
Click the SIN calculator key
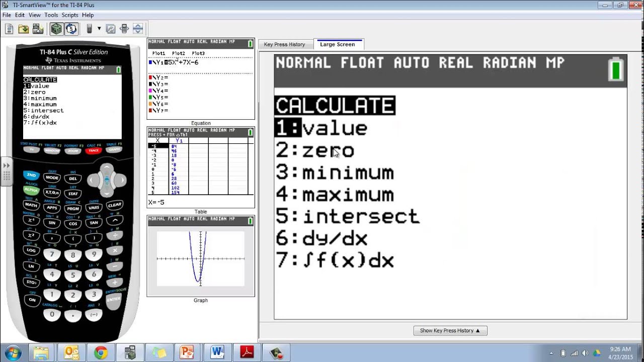tap(52, 223)
